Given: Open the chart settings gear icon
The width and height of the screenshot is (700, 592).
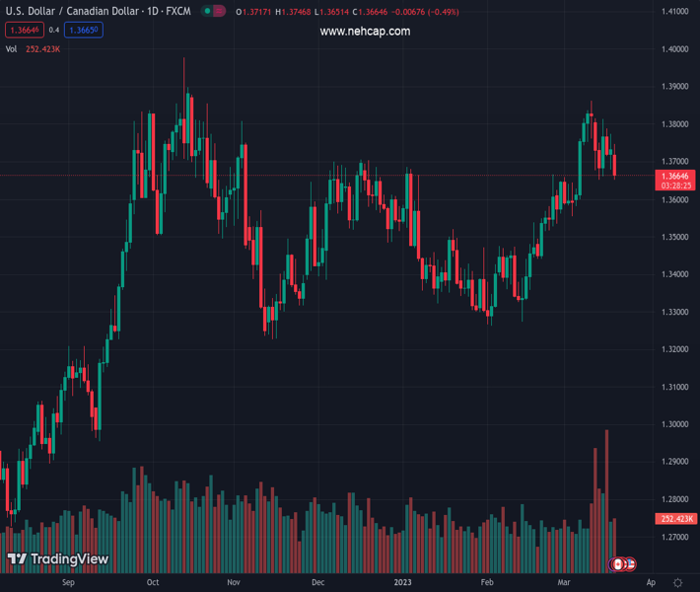Looking at the screenshot, I should pos(677,582).
